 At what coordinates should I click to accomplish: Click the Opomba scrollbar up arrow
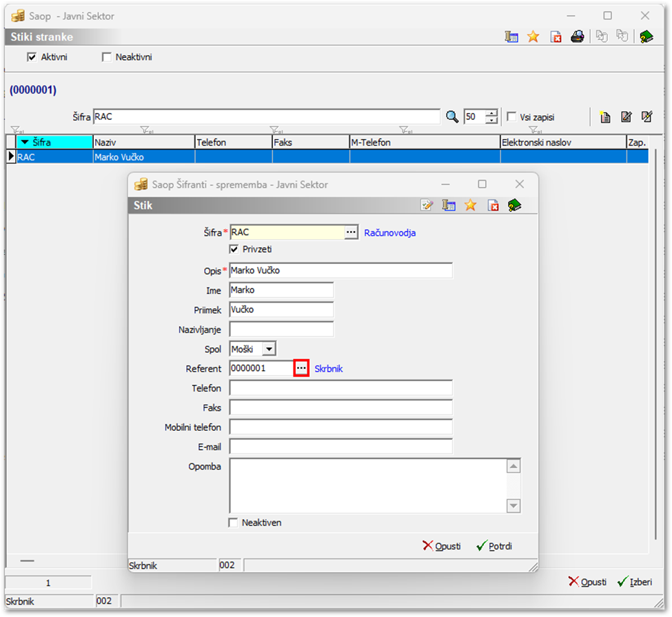tap(513, 466)
